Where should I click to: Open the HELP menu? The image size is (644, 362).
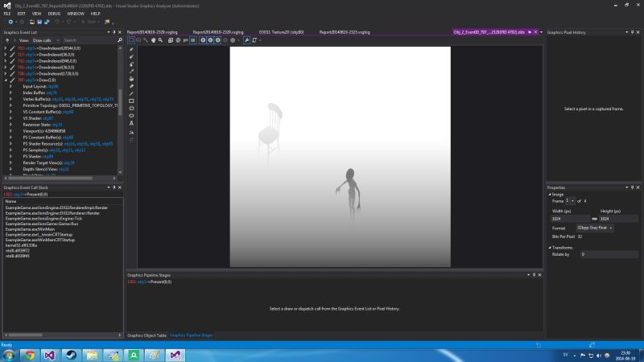[x=95, y=14]
